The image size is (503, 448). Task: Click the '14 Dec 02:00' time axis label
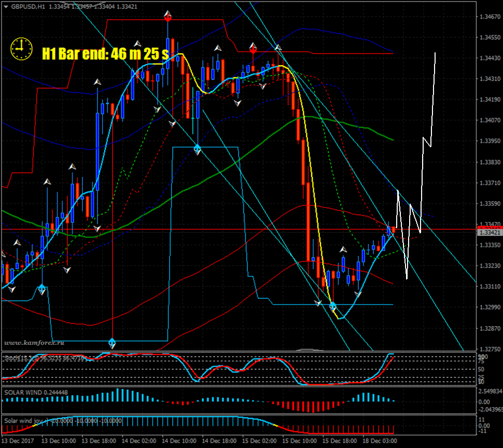pos(139,441)
